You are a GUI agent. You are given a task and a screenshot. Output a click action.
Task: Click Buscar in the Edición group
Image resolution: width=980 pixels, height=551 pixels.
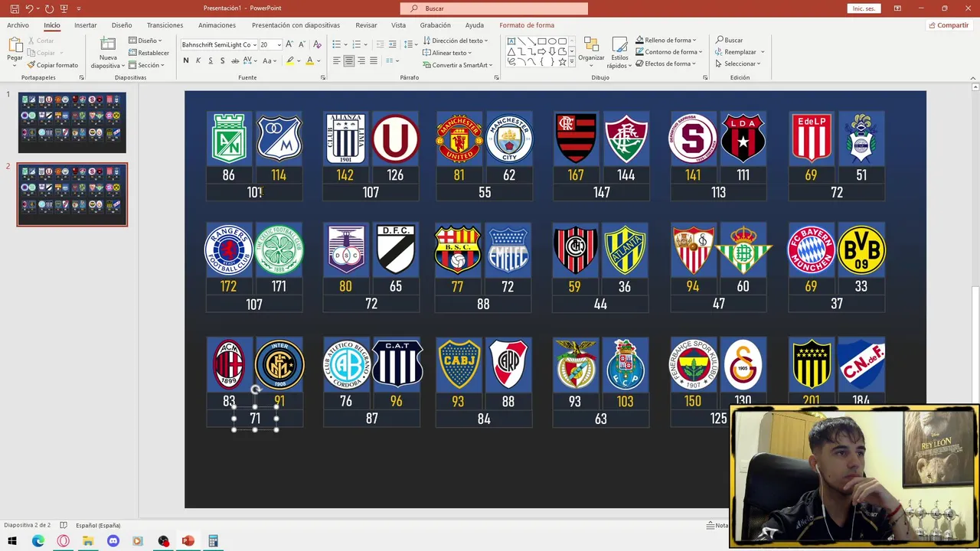[729, 40]
